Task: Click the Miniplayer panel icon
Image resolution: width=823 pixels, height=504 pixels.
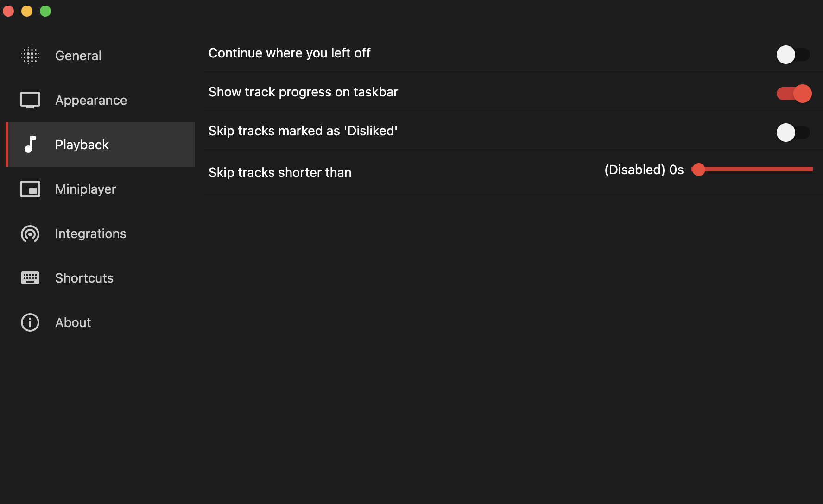Action: (x=30, y=189)
